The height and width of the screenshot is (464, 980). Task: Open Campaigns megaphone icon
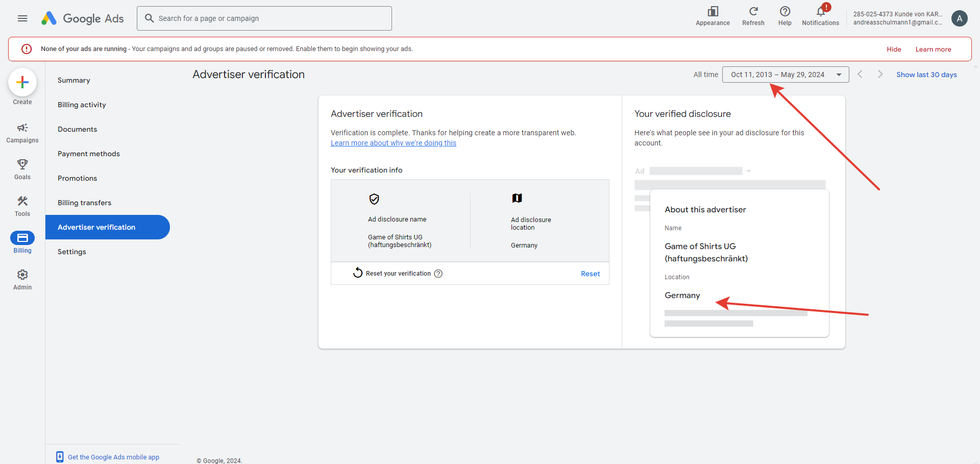pyautogui.click(x=22, y=128)
